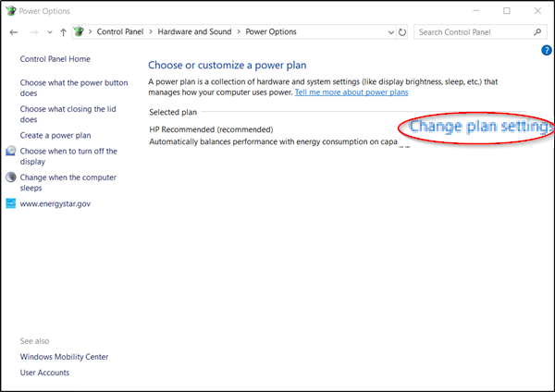Screen dimensions: 555x392
Task: Click the search magnifier icon
Action: point(538,32)
